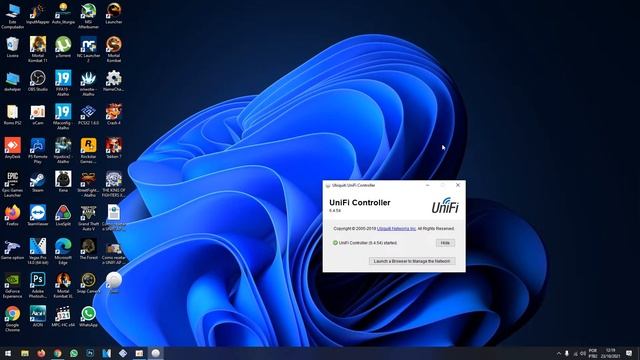This screenshot has width=640, height=360.
Task: Select the FIFA19 shortcut icon
Action: point(63,82)
